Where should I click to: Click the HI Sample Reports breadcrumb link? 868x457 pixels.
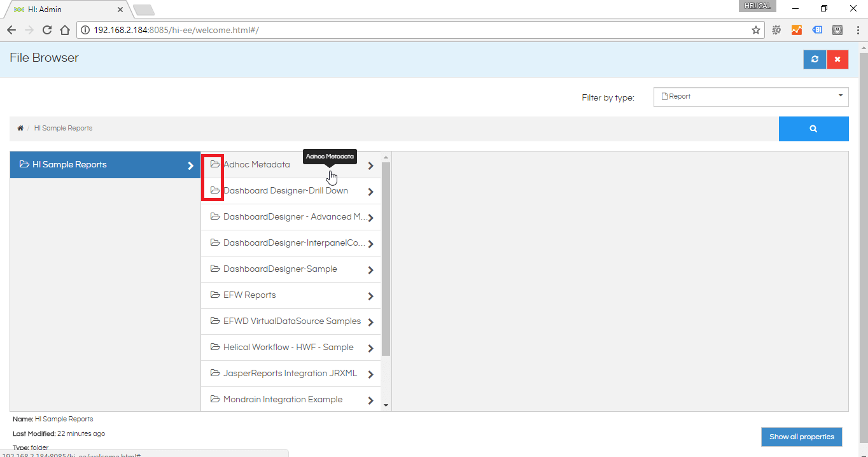pos(63,128)
